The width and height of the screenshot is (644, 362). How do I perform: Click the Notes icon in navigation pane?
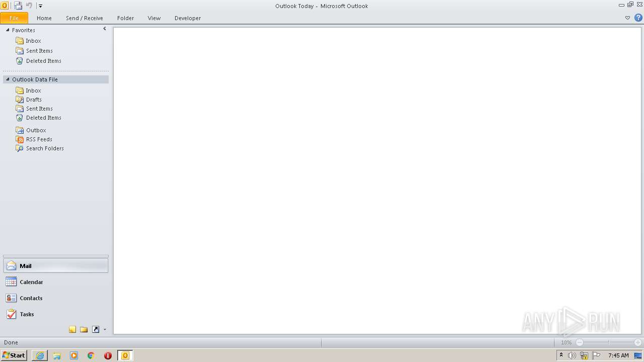(x=72, y=329)
